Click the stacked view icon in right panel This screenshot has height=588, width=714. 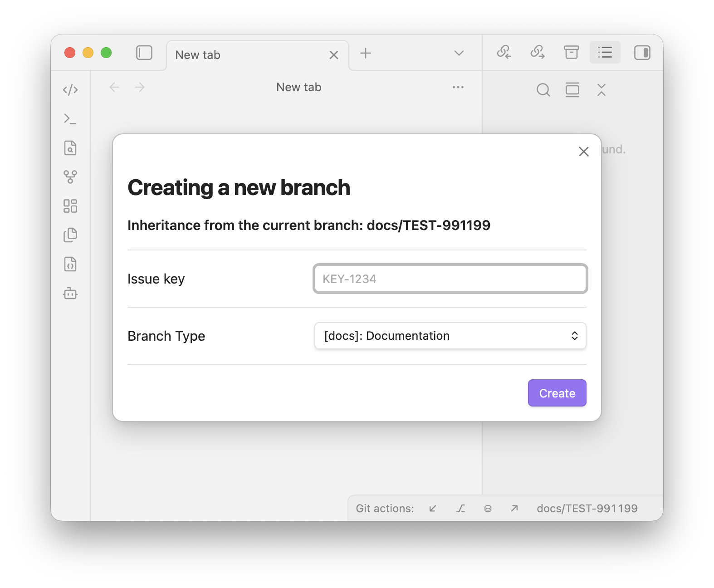[x=572, y=90]
